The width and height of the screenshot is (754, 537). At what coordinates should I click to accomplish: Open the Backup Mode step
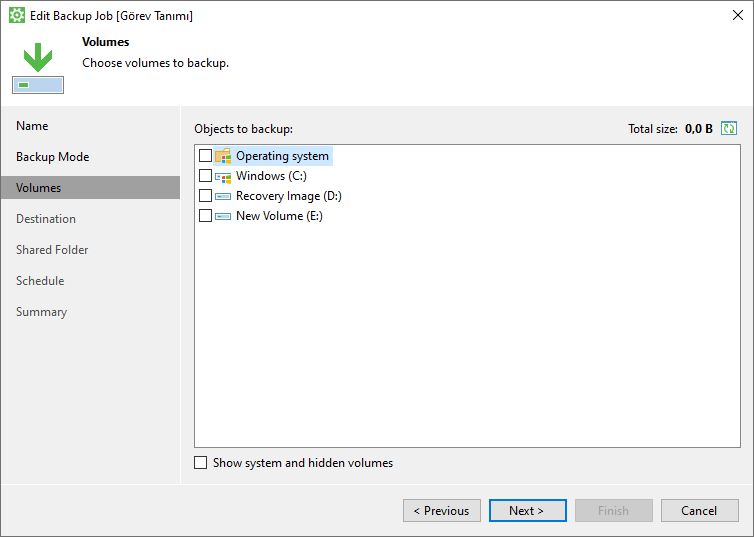click(x=52, y=157)
